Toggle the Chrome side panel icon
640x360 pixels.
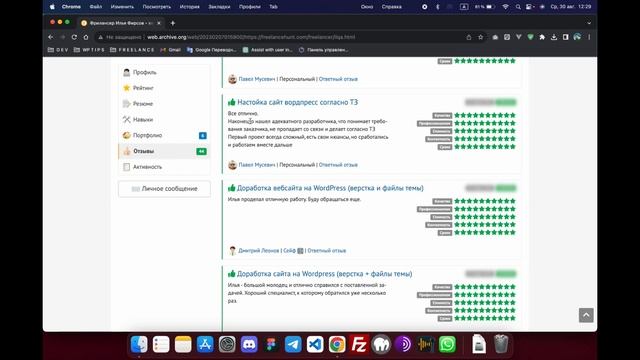coord(565,37)
